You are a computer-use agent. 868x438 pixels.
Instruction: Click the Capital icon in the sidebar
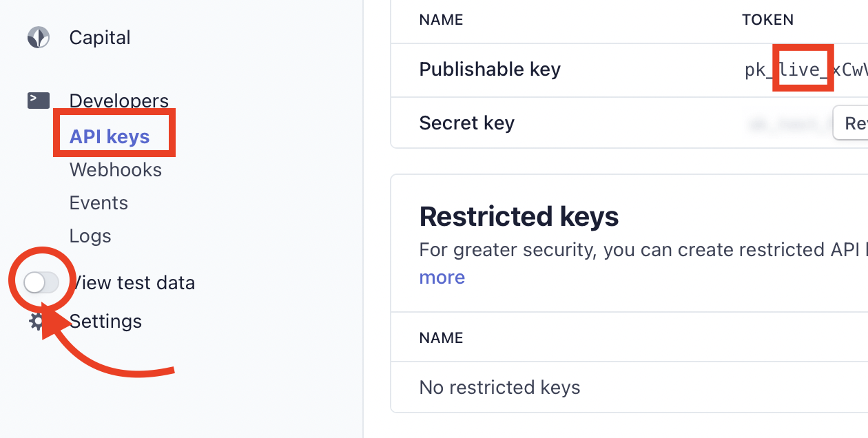(39, 37)
